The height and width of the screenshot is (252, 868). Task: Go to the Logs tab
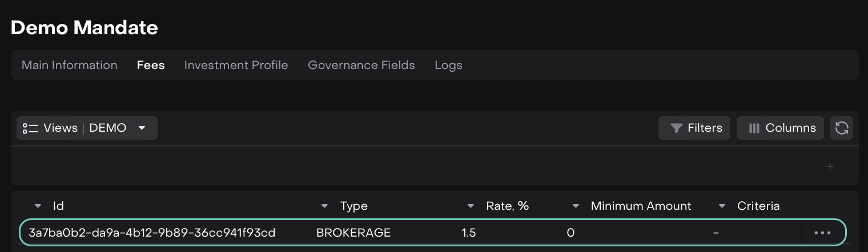pos(448,65)
